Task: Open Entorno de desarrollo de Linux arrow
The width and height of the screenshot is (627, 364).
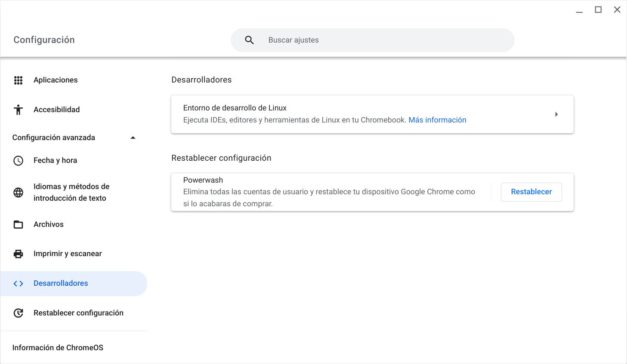Action: point(556,114)
